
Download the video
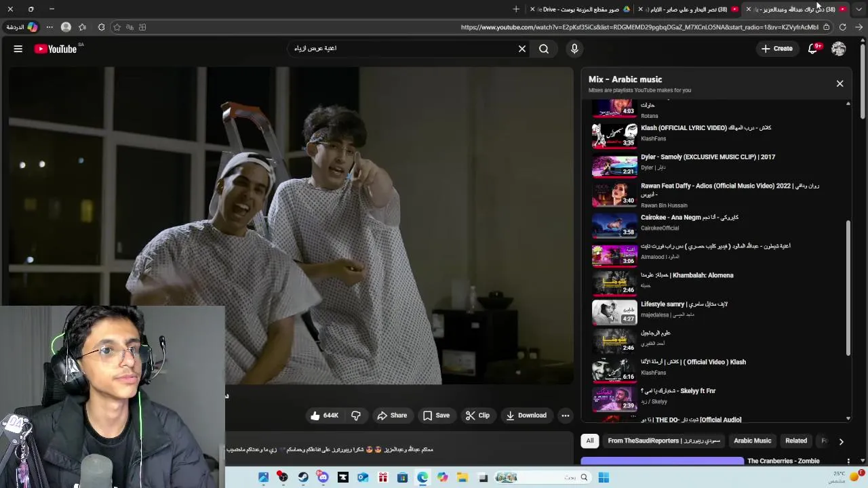click(526, 415)
